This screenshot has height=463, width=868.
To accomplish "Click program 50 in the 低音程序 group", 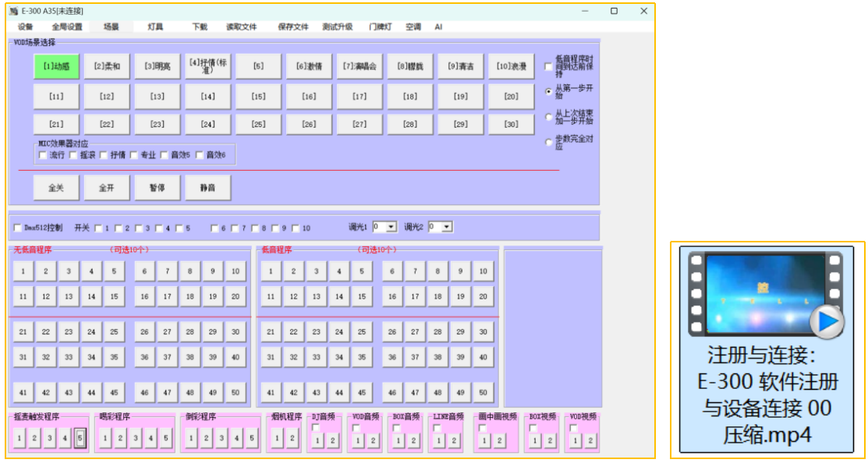I will point(483,392).
